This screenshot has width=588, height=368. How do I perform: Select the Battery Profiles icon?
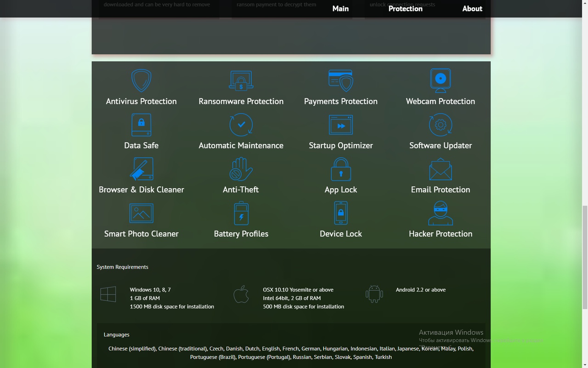coord(241,213)
